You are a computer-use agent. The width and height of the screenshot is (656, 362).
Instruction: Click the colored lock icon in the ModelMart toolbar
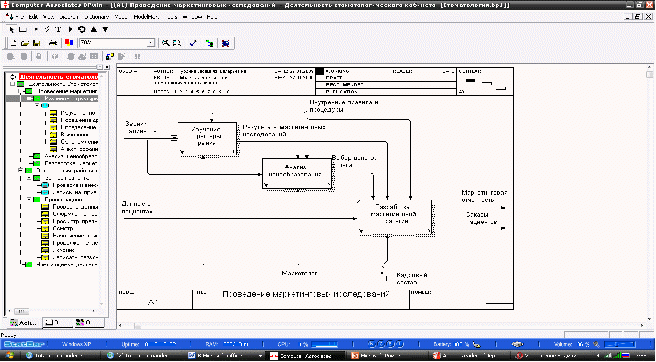pyautogui.click(x=110, y=56)
